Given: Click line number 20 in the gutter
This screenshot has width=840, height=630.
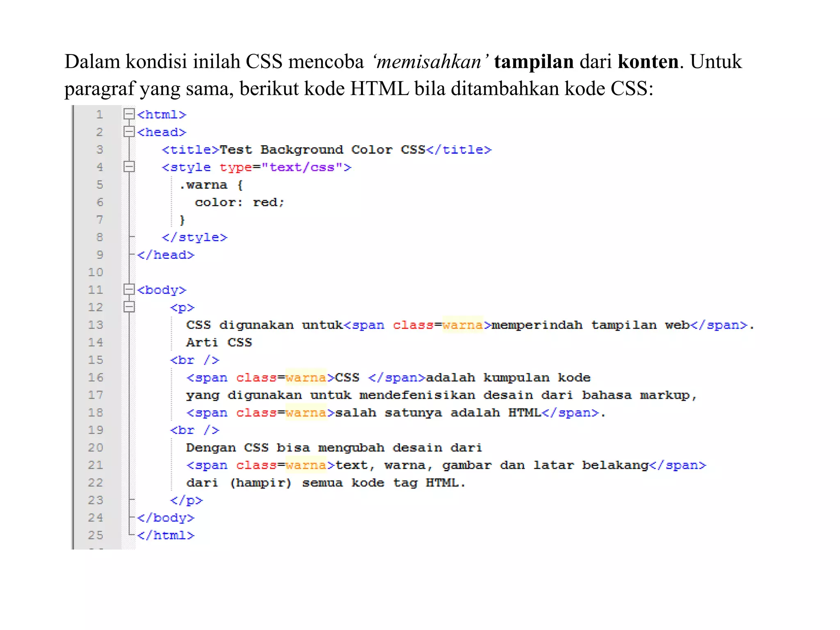Looking at the screenshot, I should pos(96,447).
